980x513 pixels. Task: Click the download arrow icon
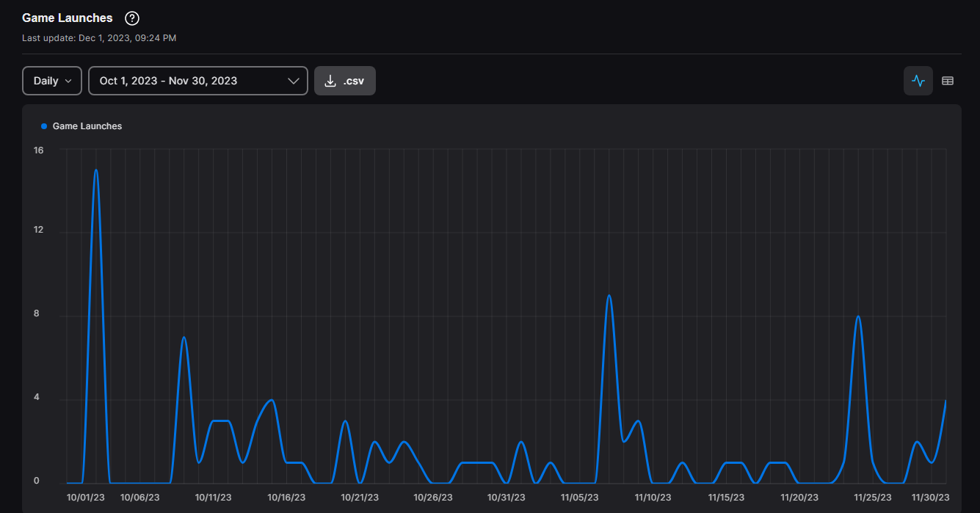[x=330, y=81]
